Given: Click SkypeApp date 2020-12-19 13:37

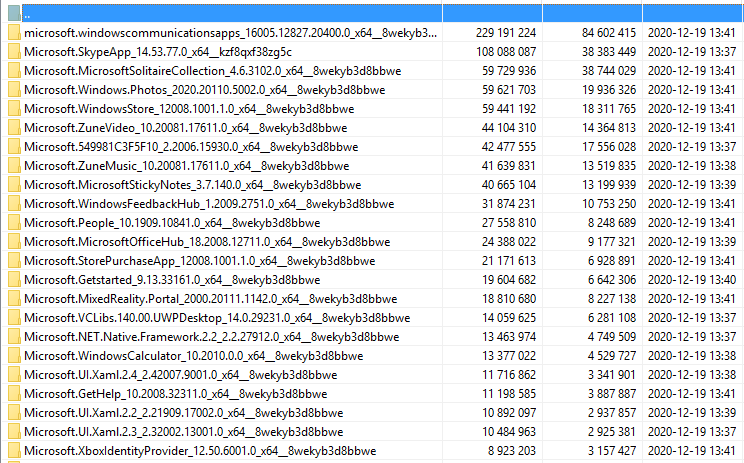Looking at the screenshot, I should coord(692,52).
